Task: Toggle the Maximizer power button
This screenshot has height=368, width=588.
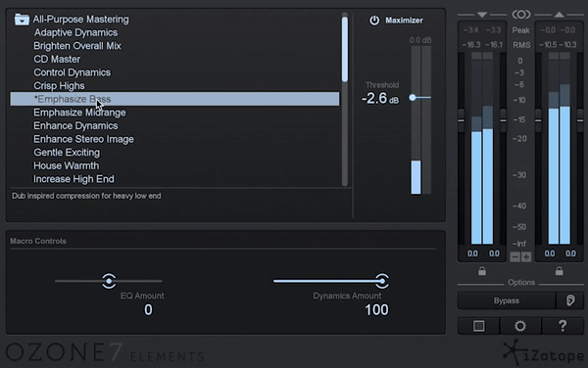Action: [x=374, y=21]
